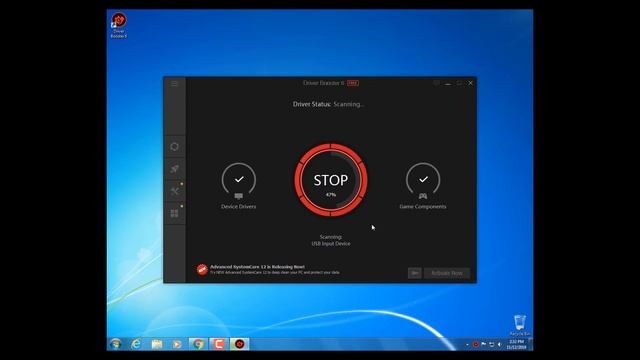This screenshot has height=360, width=640.
Task: Open volume control in system tray
Action: point(499,344)
